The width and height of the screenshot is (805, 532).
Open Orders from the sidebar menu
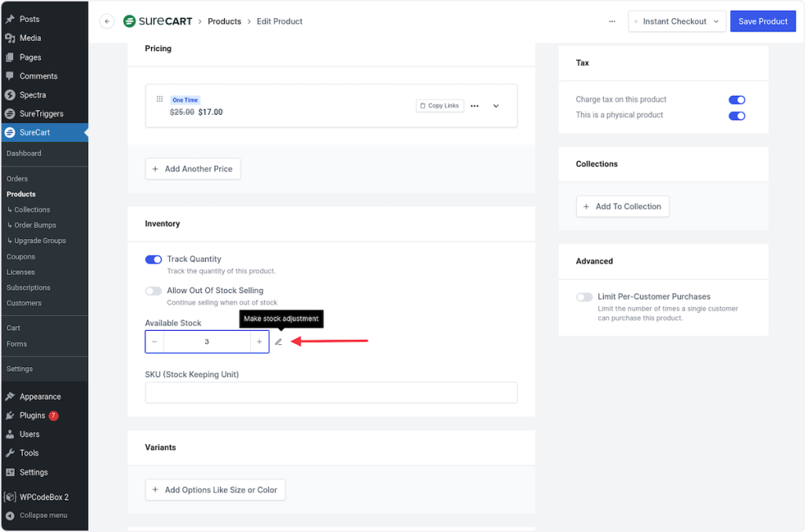point(17,179)
